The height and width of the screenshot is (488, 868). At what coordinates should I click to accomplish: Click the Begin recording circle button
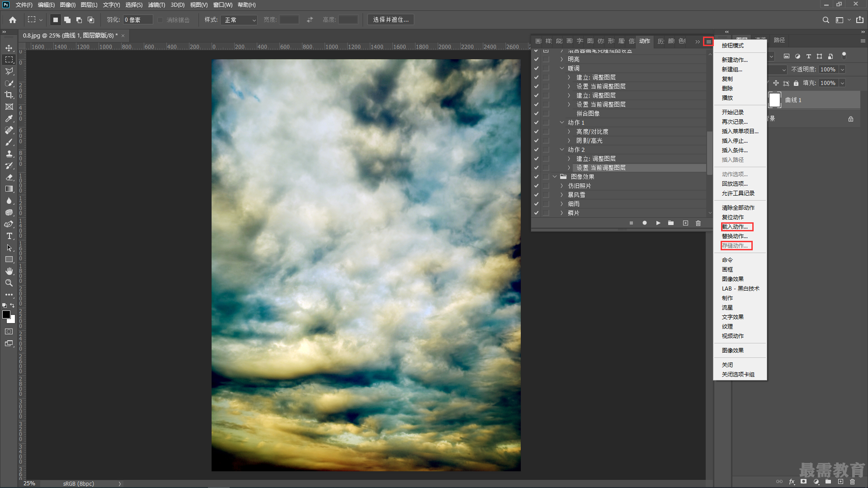pyautogui.click(x=645, y=223)
